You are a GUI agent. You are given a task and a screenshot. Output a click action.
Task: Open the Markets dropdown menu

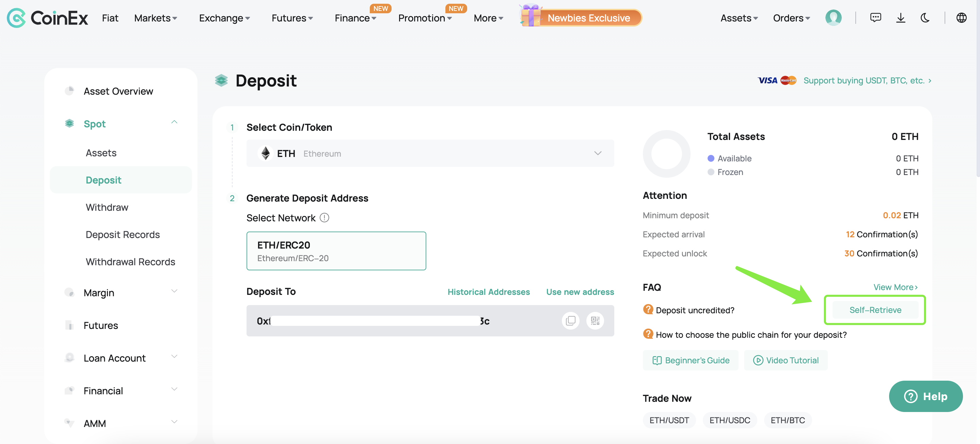tap(156, 18)
